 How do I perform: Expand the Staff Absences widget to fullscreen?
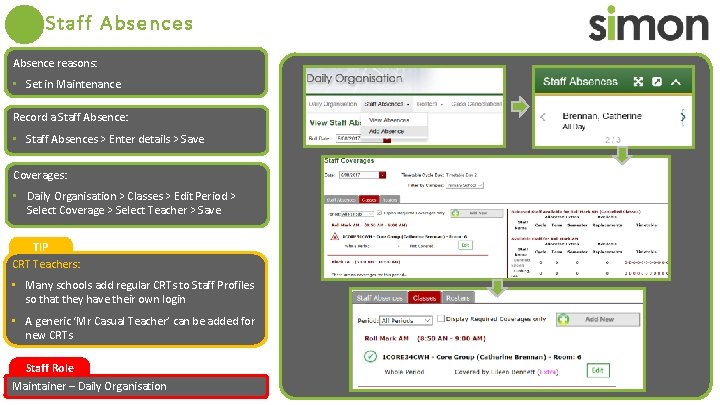pyautogui.click(x=638, y=82)
